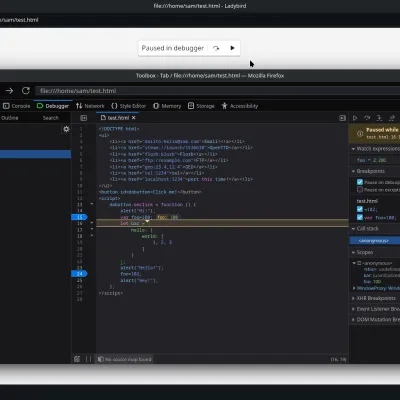Toggle the right debugger pane collapse icon
Image resolution: width=400 pixels, height=400 pixels.
coord(342,118)
